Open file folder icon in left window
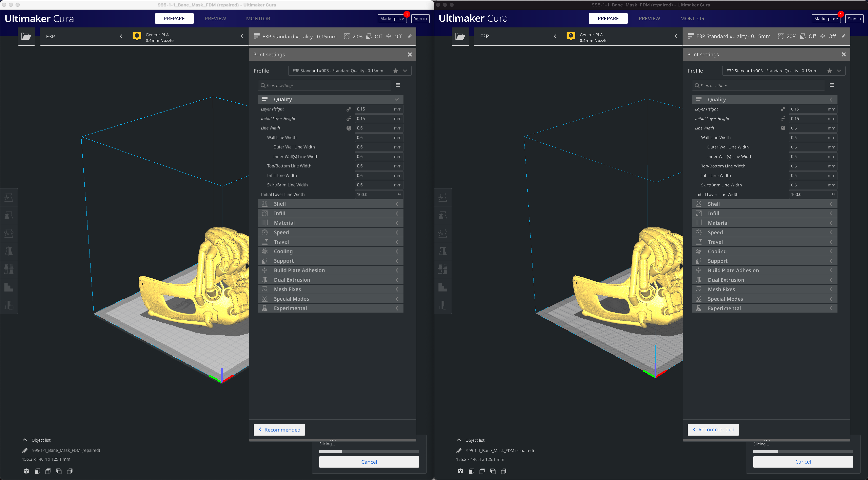This screenshot has width=868, height=480. tap(26, 36)
